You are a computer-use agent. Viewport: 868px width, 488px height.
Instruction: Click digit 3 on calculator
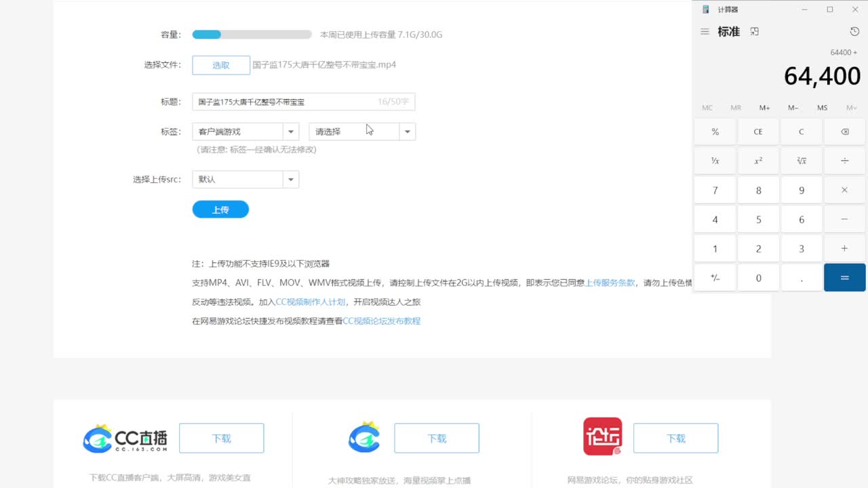pos(802,248)
